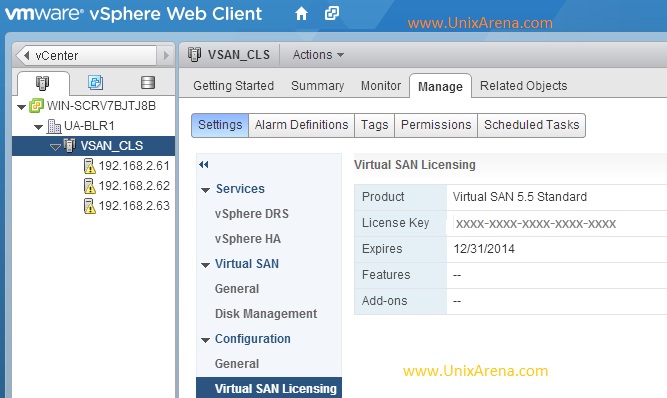667x398 pixels.
Task: Open the Actions dropdown menu
Action: (318, 55)
